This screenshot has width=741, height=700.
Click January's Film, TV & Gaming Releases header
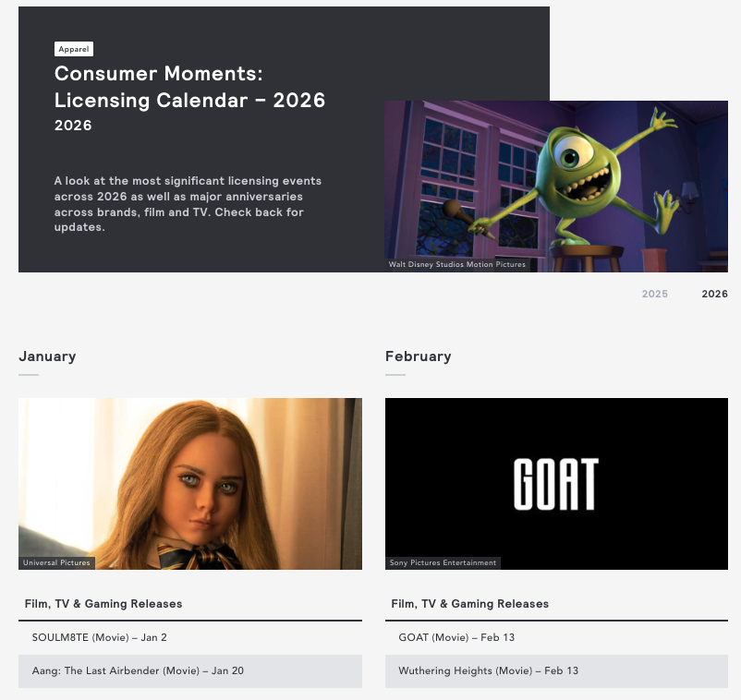[x=103, y=604]
